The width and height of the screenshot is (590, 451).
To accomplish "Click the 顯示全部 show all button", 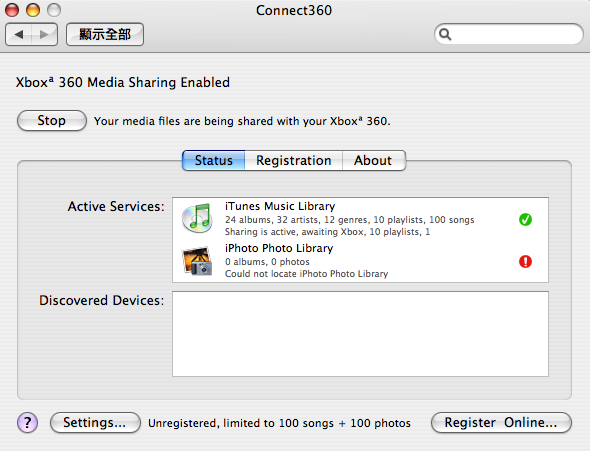I will 105,35.
